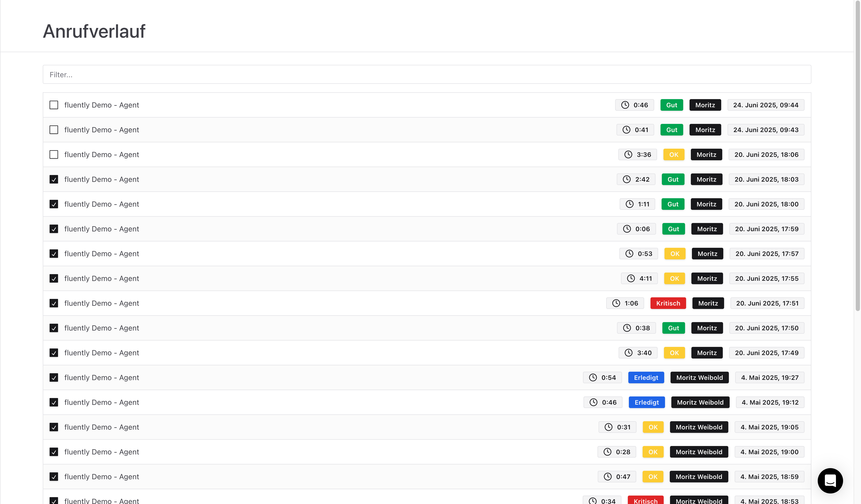Click clock icon next to 4:11 duration
Viewport: 861px width, 504px height.
click(x=631, y=278)
